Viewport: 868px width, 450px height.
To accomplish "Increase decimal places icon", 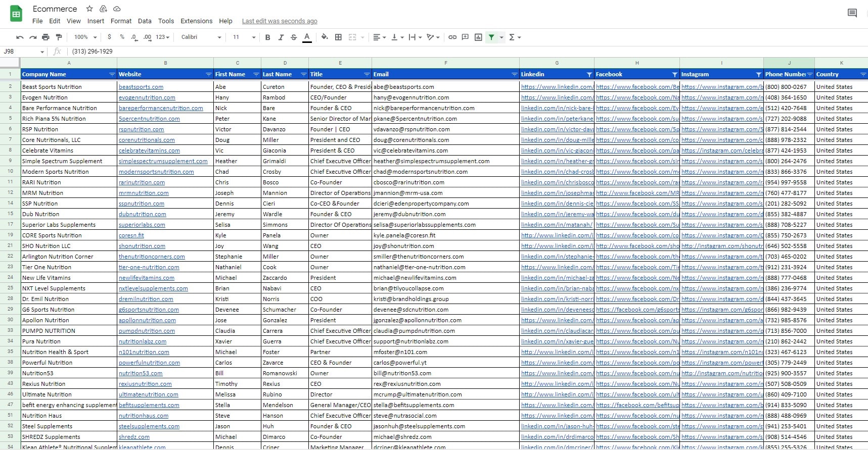I will point(147,37).
